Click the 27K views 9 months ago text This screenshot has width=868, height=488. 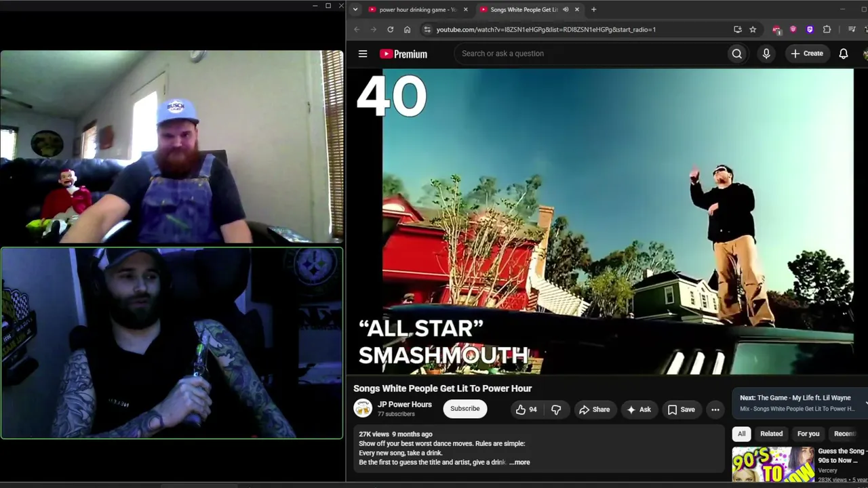tap(395, 434)
